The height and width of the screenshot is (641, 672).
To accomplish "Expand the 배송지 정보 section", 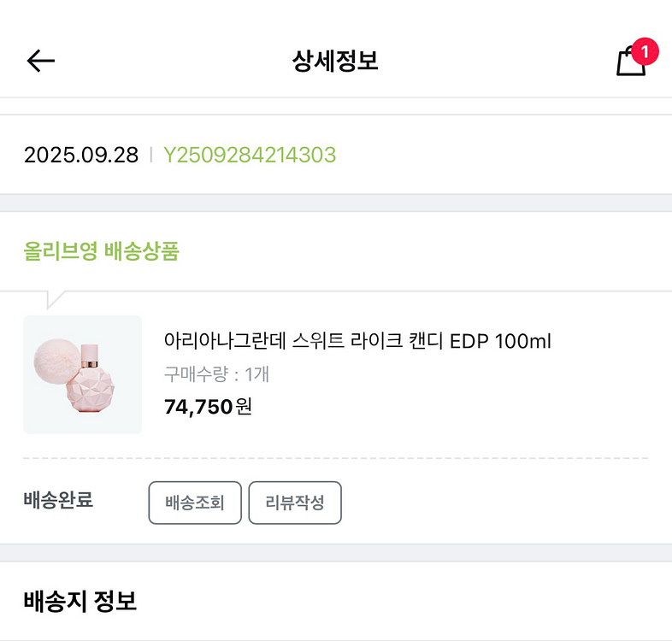I will [80, 600].
